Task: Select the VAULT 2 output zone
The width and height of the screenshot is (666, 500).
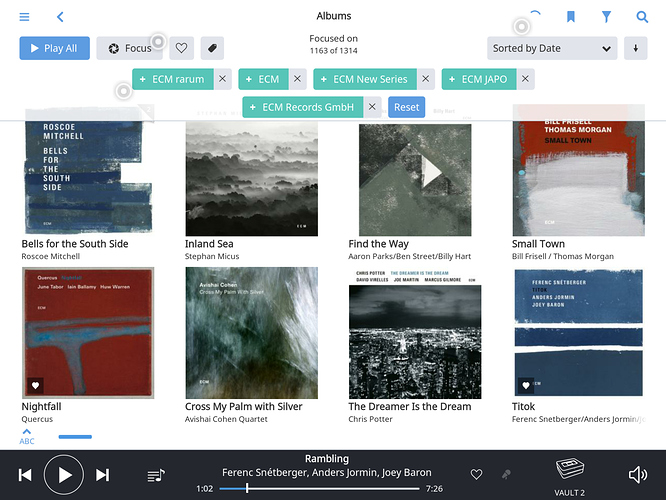Action: (x=570, y=477)
